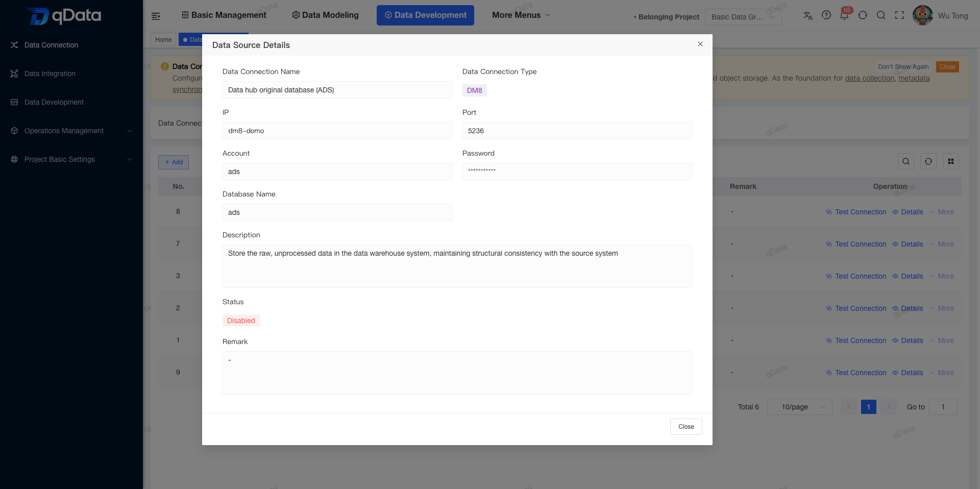
Task: Open the search icon in top header
Action: [x=881, y=15]
